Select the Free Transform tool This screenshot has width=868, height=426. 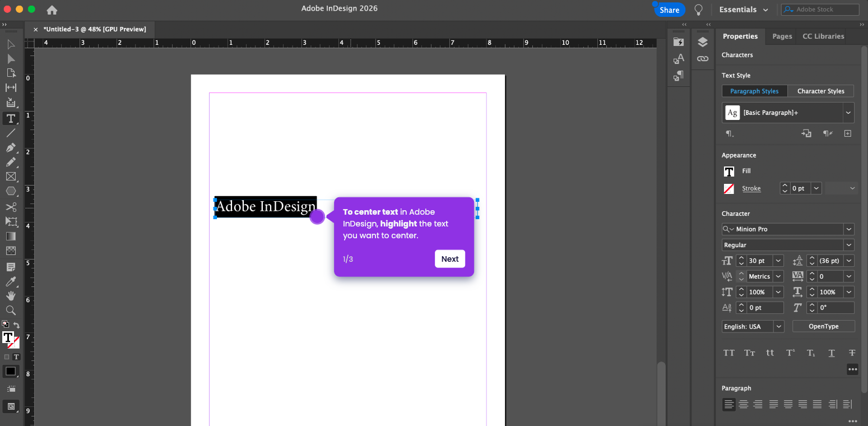coord(11,221)
